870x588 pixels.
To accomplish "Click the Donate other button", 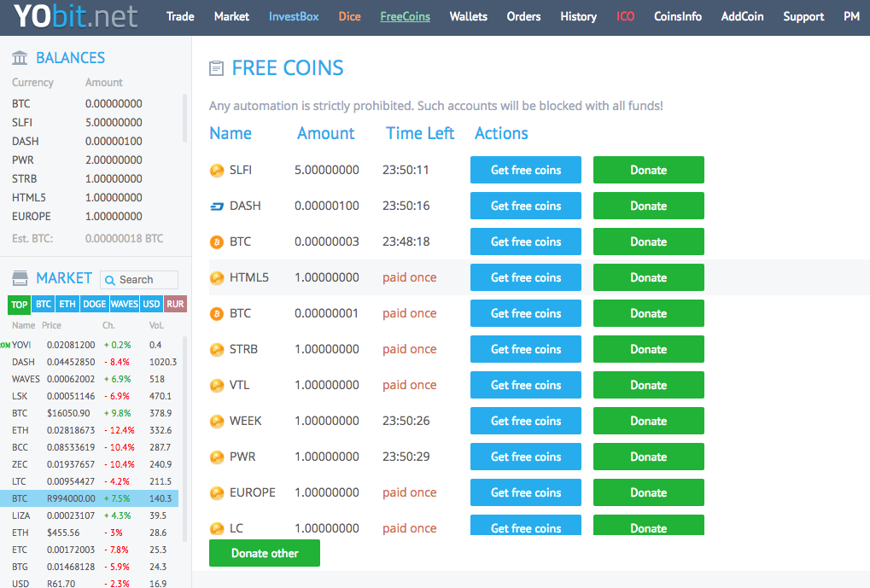I will pos(265,553).
